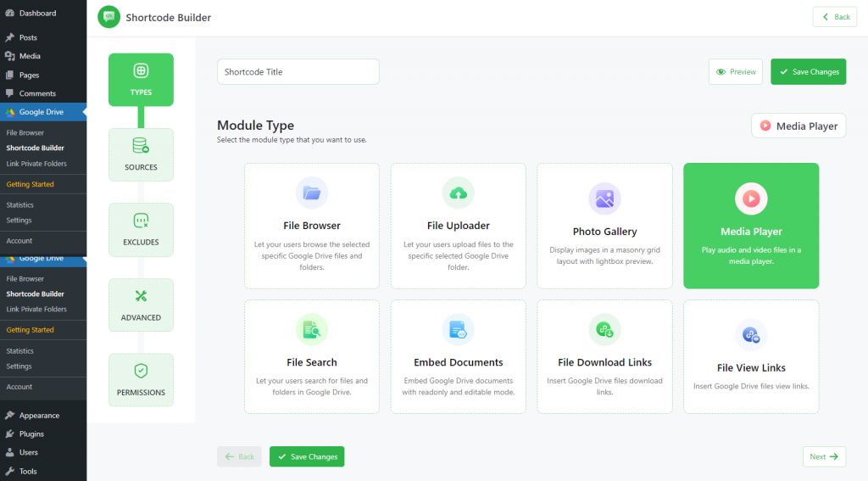Image resolution: width=868 pixels, height=481 pixels.
Task: Click the Preview button with eye icon
Action: pyautogui.click(x=736, y=71)
